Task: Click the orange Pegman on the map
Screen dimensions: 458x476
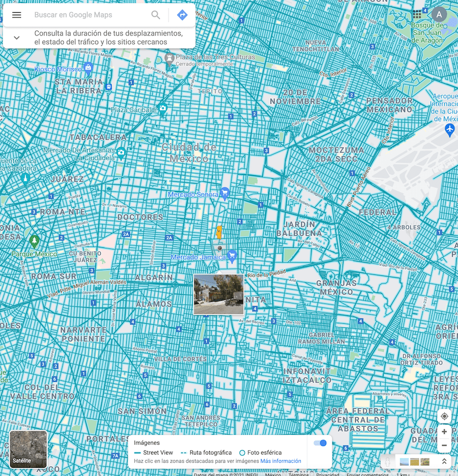Action: pos(219,232)
